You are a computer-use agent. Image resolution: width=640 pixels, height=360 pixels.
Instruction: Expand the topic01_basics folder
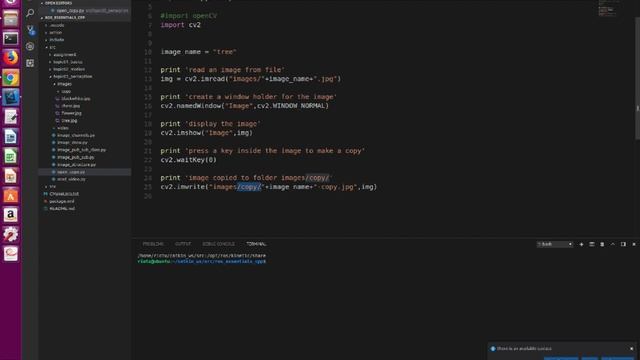click(x=67, y=62)
